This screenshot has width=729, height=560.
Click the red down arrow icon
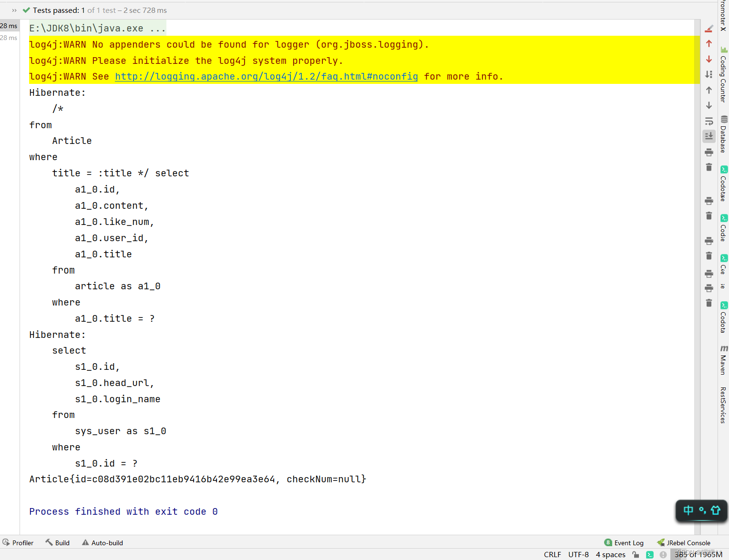[x=709, y=59]
